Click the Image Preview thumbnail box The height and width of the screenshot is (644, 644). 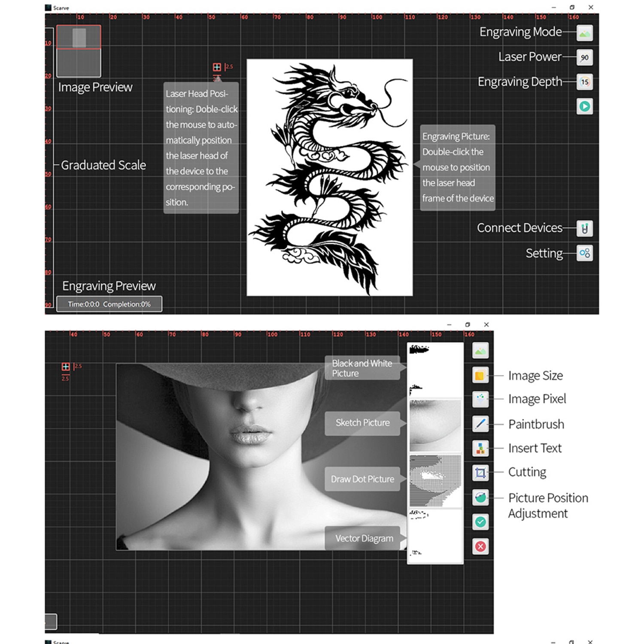tap(79, 51)
